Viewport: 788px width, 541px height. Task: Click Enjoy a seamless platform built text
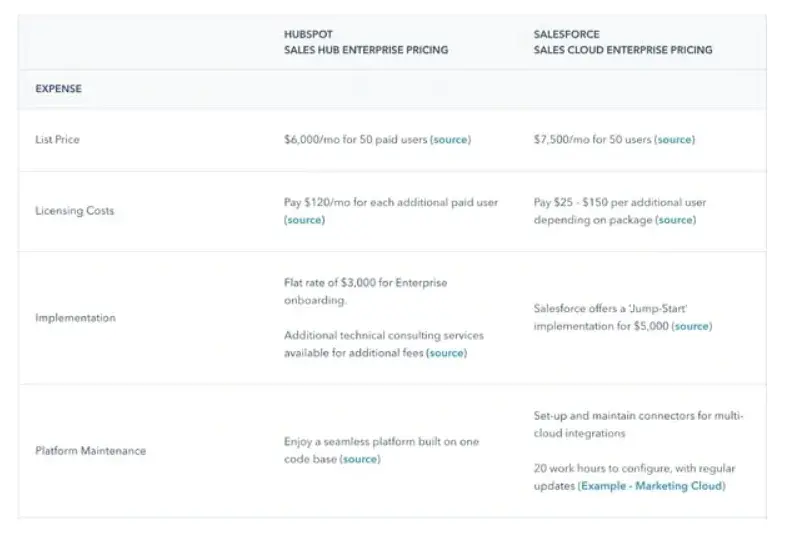(x=381, y=442)
